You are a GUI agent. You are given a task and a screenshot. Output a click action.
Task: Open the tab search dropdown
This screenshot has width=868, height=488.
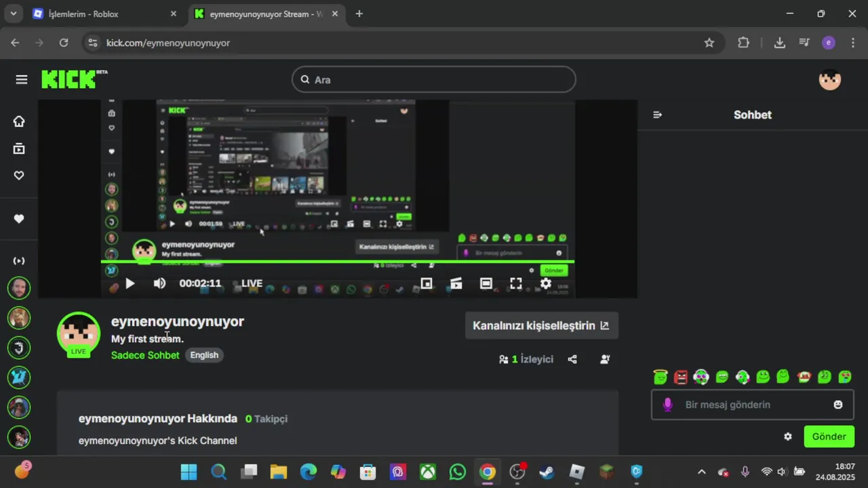coord(13,14)
